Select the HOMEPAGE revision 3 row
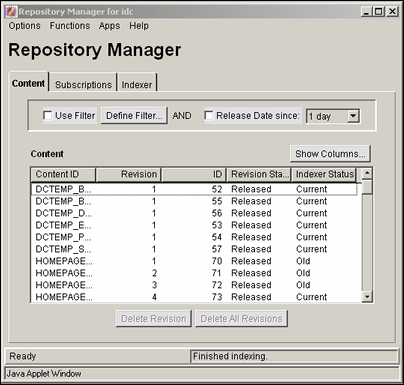Screen dimensions: 404x385 pos(194,285)
